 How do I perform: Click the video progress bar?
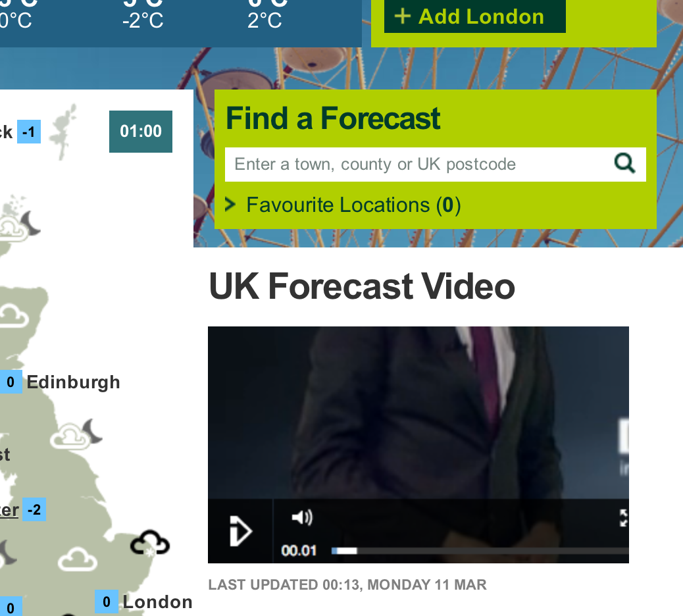pyautogui.click(x=480, y=551)
